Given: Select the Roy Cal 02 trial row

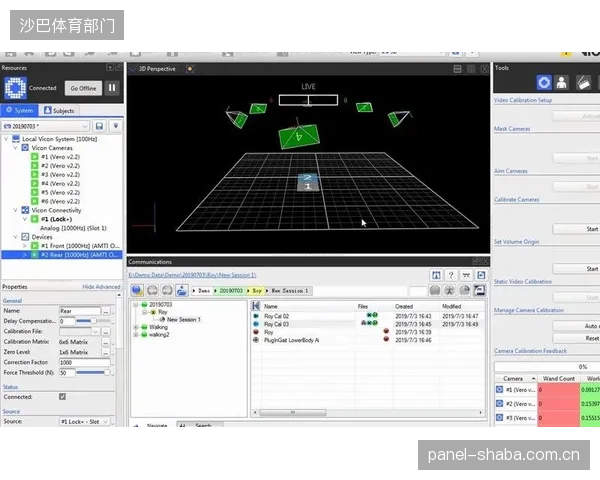Looking at the screenshot, I should pyautogui.click(x=367, y=316).
